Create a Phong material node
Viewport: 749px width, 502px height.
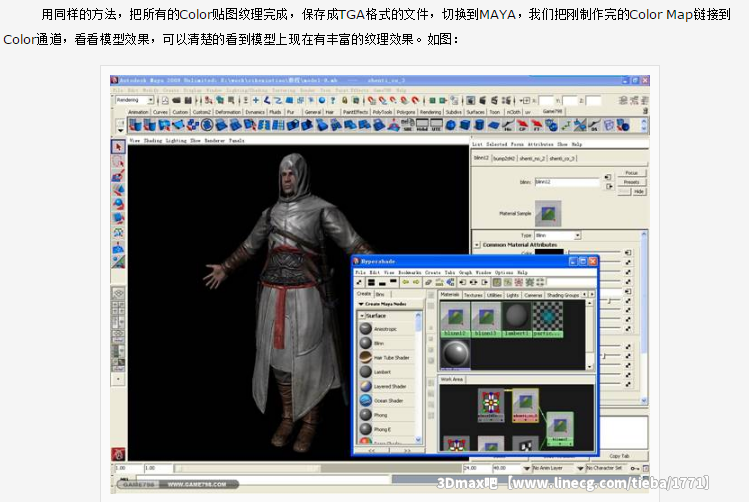click(386, 415)
